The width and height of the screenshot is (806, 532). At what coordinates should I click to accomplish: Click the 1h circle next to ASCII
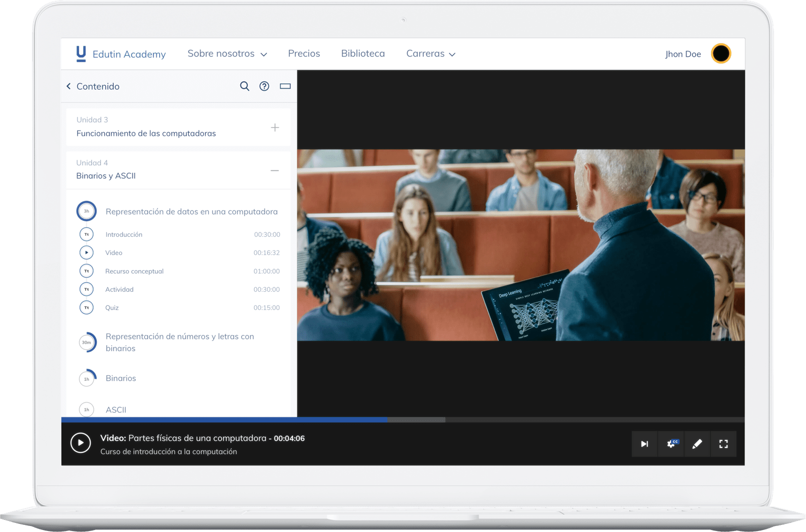point(87,410)
